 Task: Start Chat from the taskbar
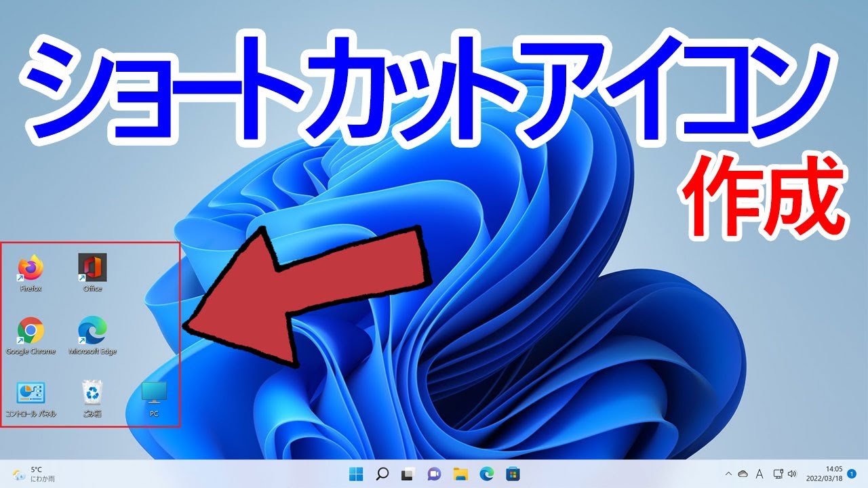point(433,476)
